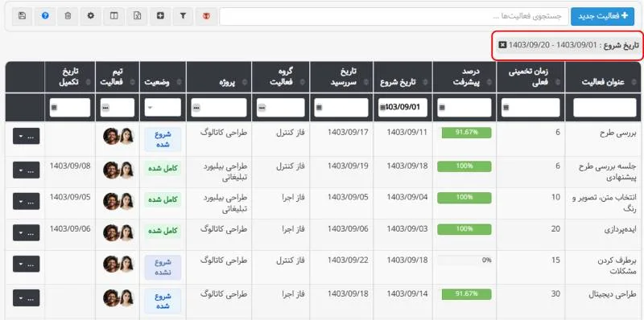Viewport: 644px width, 320px height.
Task: Click the red clear-filter icon
Action: [x=206, y=16]
